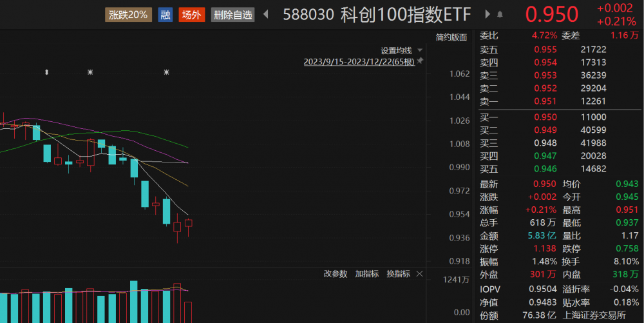Click the alert bell icon
The height and width of the screenshot is (323, 644).
500,15
